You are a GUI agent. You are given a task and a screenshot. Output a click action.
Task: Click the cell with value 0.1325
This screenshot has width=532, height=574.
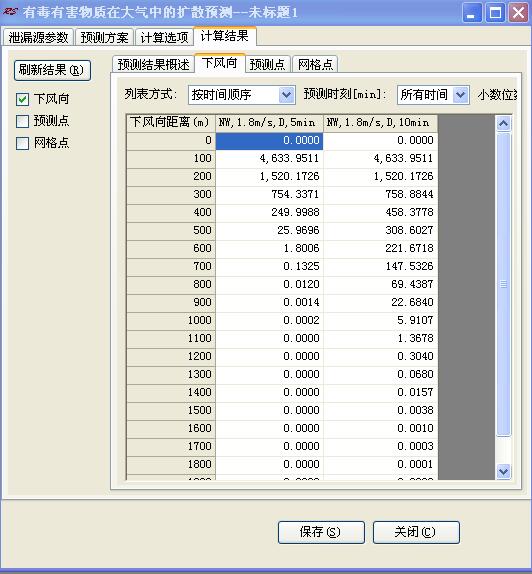pyautogui.click(x=269, y=267)
